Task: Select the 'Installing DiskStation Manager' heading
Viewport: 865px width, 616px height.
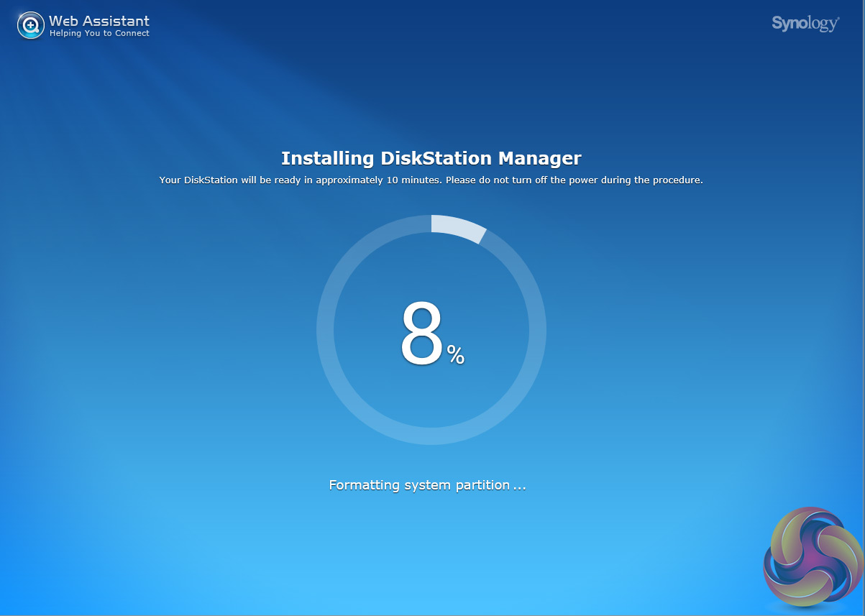Action: (x=431, y=158)
